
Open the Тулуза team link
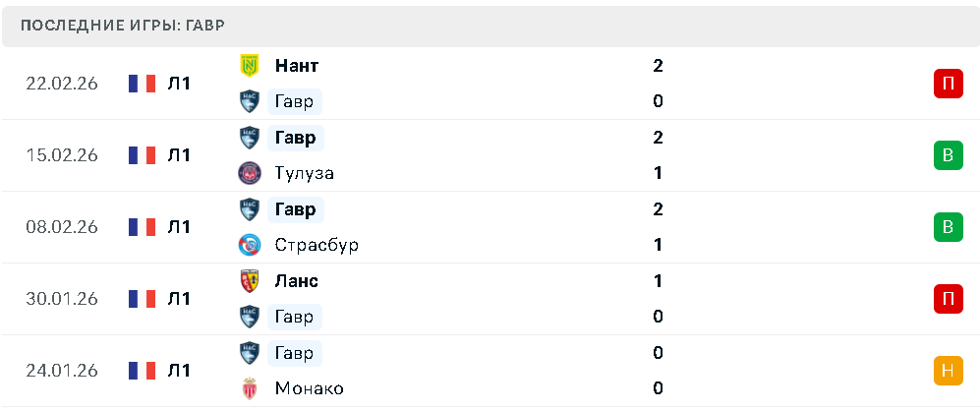coord(305,173)
